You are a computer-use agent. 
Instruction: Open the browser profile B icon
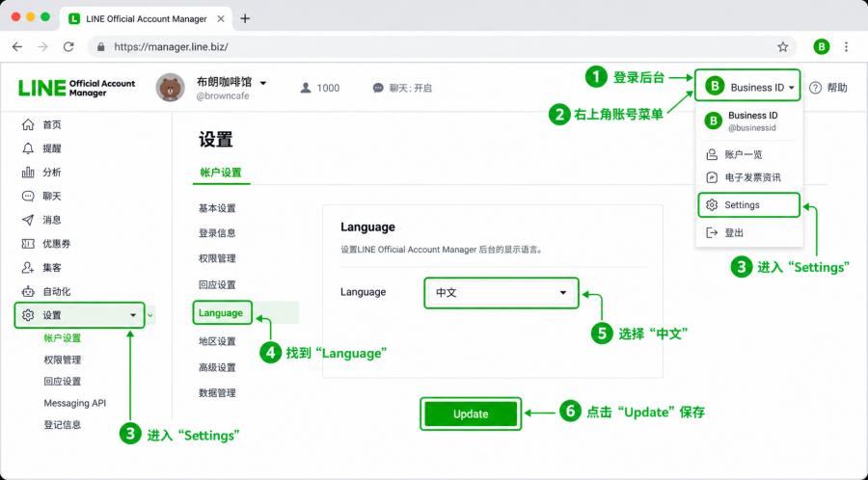pos(822,47)
